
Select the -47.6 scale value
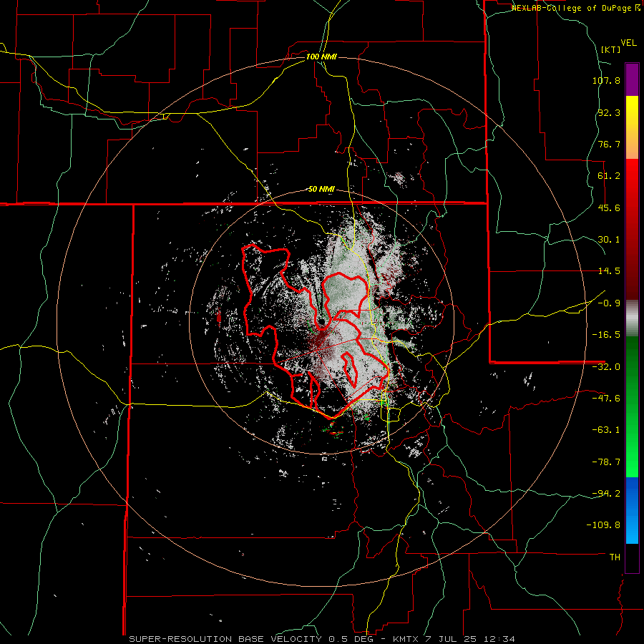click(x=606, y=399)
